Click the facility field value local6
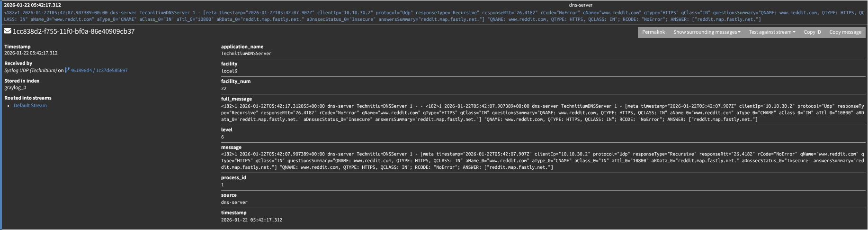This screenshot has height=230, width=868. (229, 71)
